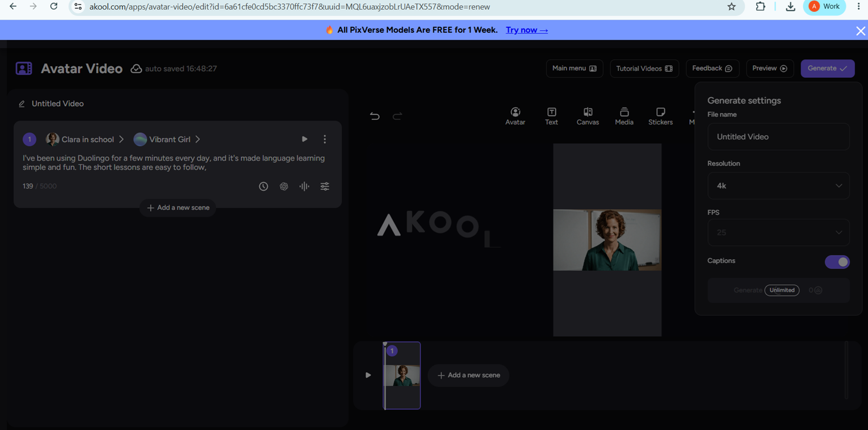Select the scene 1 number badge in script
This screenshot has width=868, height=430.
(30, 139)
